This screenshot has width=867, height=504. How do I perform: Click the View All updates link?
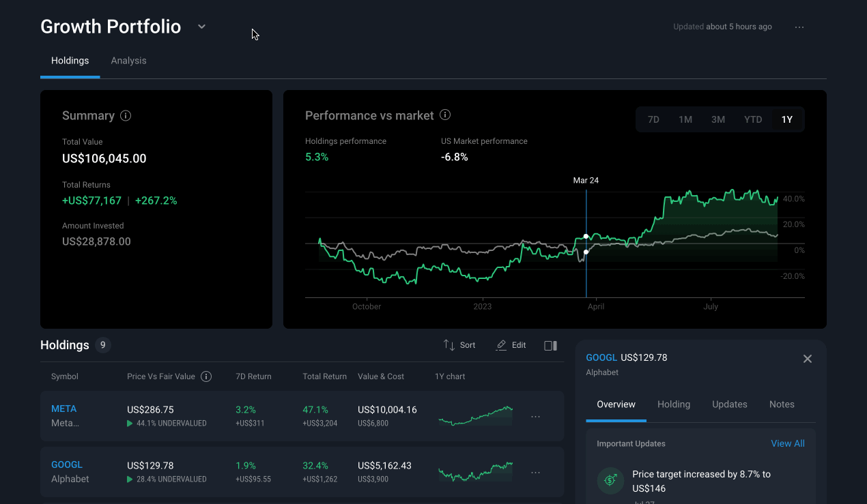(x=788, y=443)
